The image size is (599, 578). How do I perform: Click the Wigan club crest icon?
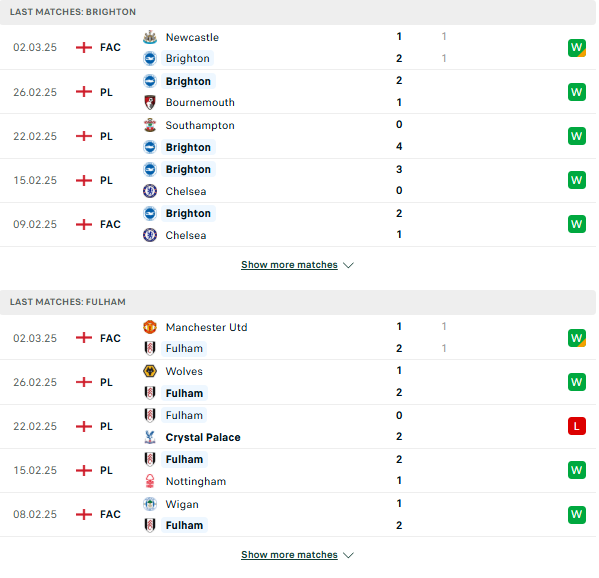point(150,504)
